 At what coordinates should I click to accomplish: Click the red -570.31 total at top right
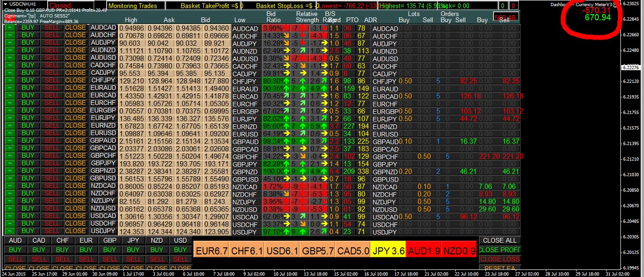(596, 10)
